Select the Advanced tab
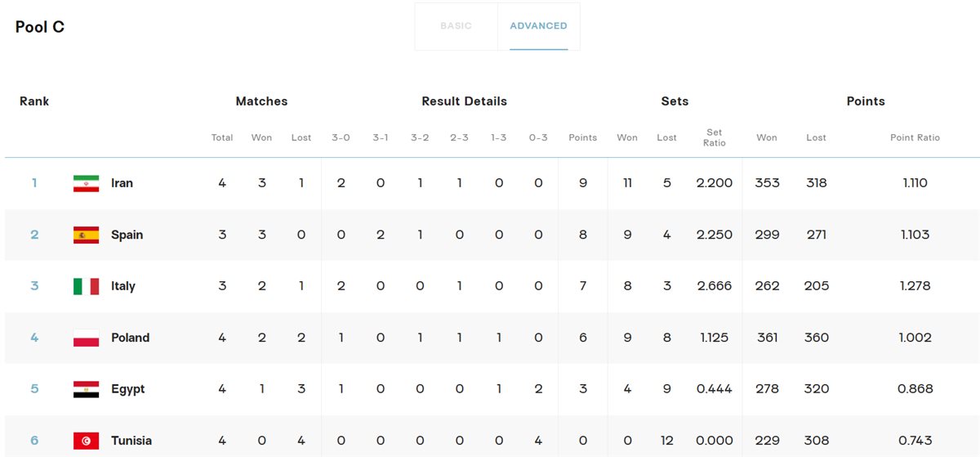The width and height of the screenshot is (980, 457). pyautogui.click(x=538, y=26)
